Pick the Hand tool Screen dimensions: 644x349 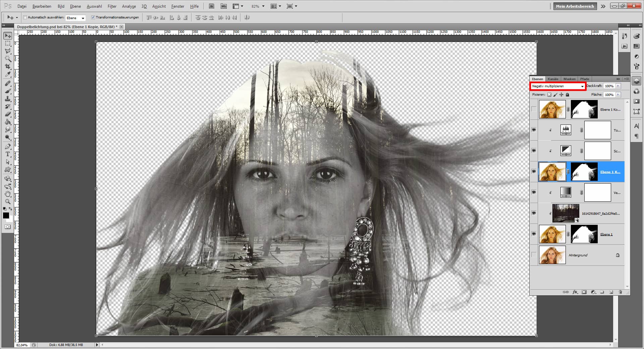point(7,194)
